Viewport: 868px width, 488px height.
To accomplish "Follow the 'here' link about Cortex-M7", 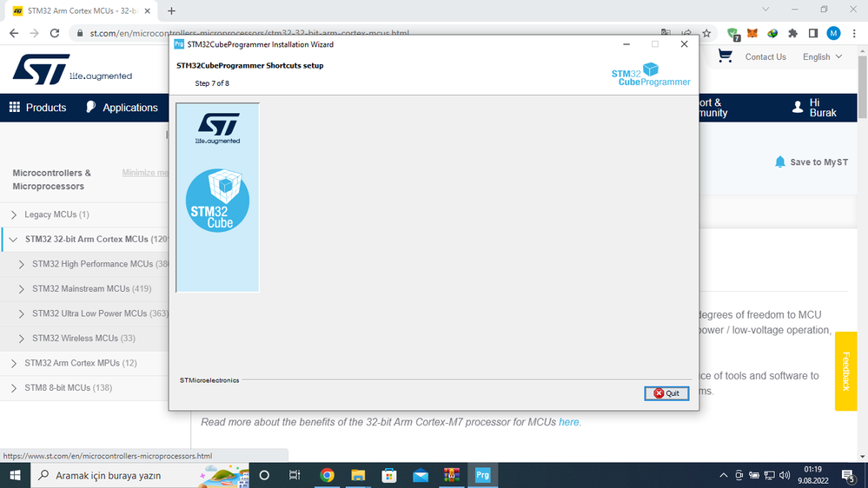I will click(568, 422).
